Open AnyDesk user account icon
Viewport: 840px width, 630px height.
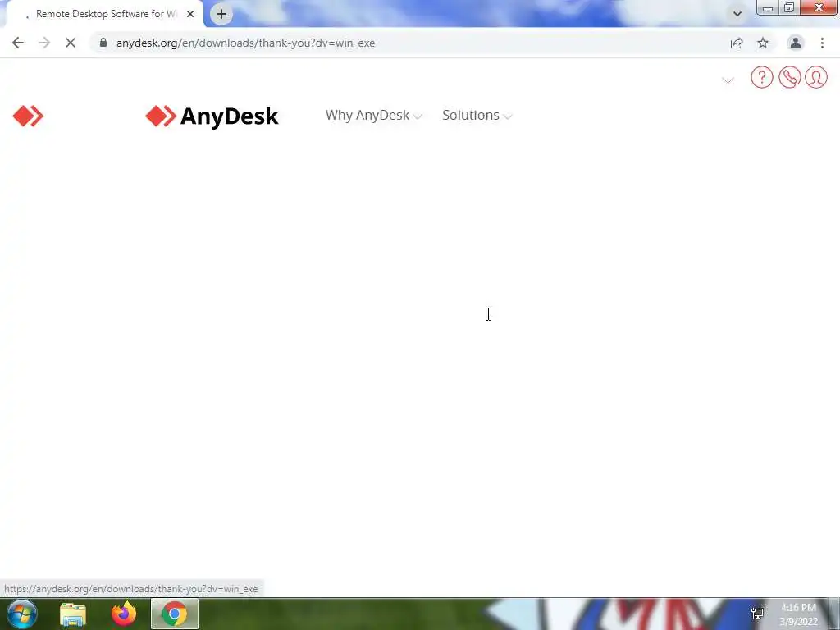click(x=816, y=77)
